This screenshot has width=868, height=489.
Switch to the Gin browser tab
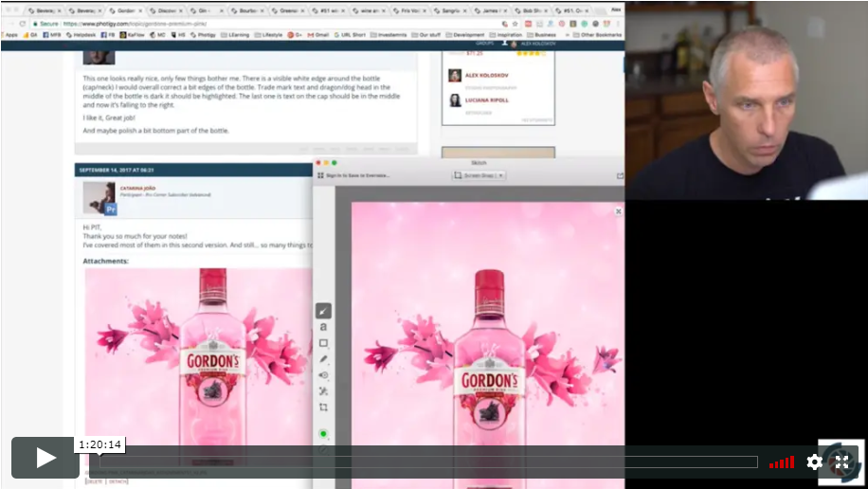(206, 10)
